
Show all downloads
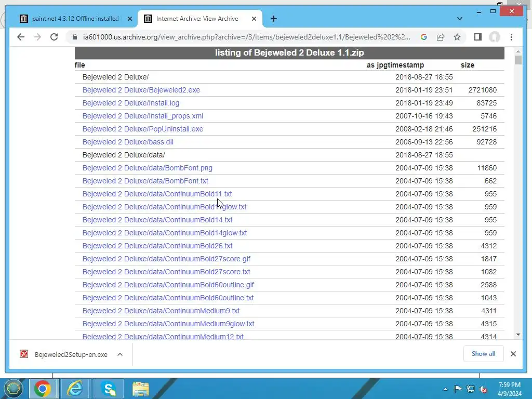coord(484,353)
